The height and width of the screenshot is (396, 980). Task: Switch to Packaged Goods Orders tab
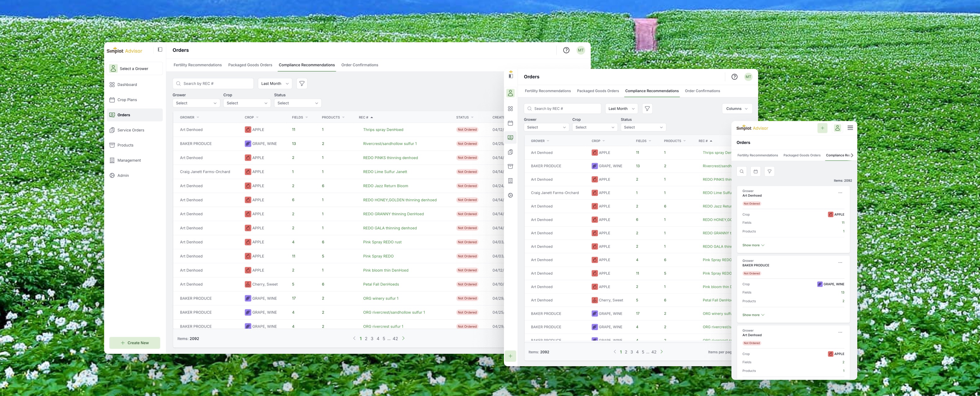[x=250, y=65]
